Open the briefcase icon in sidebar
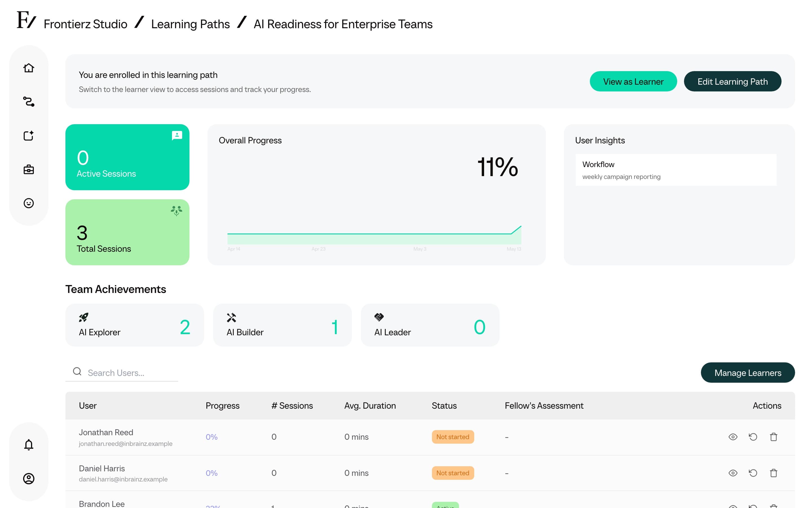The image size is (812, 508). tap(28, 169)
